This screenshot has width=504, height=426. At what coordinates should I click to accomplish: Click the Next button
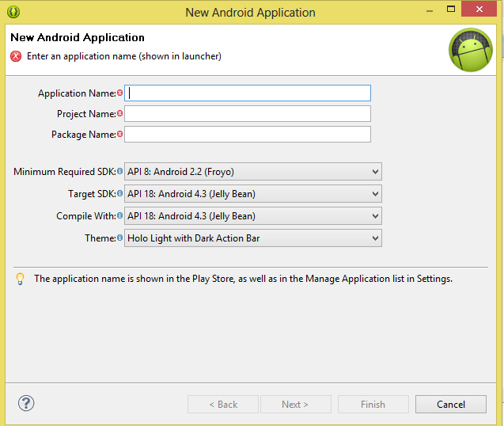coord(296,404)
